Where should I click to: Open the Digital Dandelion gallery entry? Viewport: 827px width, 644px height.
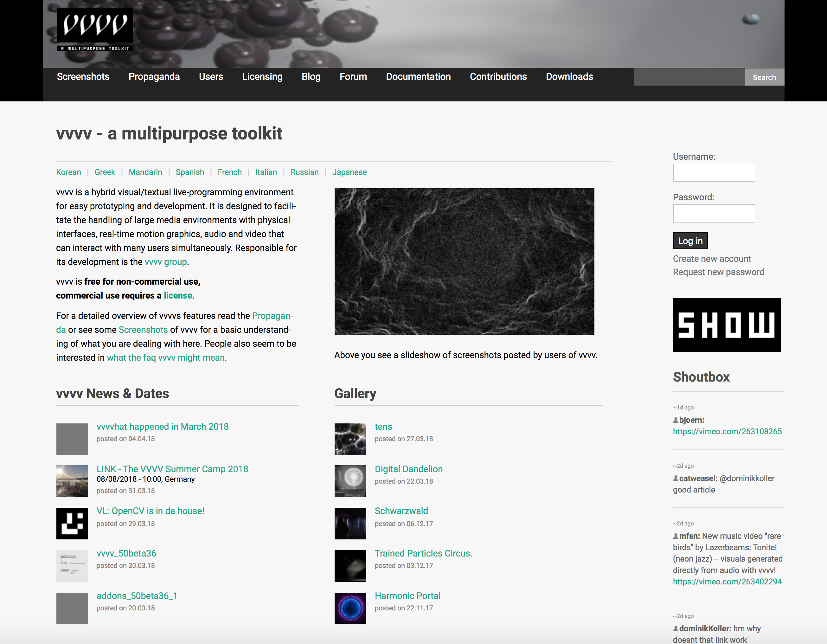point(408,469)
